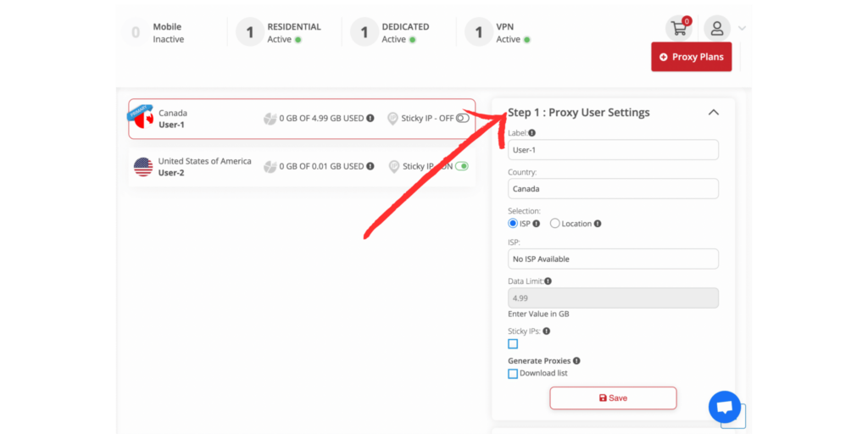Open the user account profile icon
This screenshot has height=434, width=868.
[x=717, y=28]
